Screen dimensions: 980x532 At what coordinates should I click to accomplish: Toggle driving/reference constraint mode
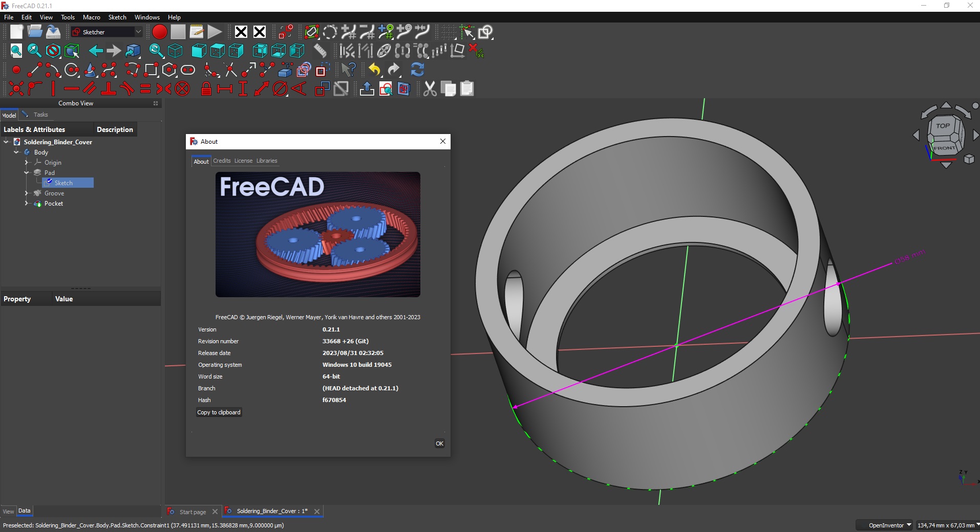pos(322,89)
